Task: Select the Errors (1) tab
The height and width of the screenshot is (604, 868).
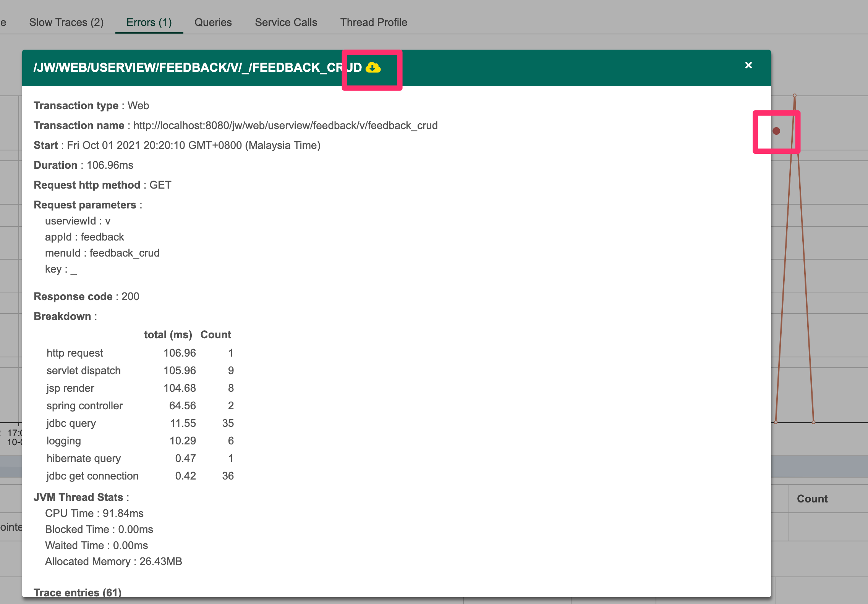Action: pyautogui.click(x=149, y=22)
